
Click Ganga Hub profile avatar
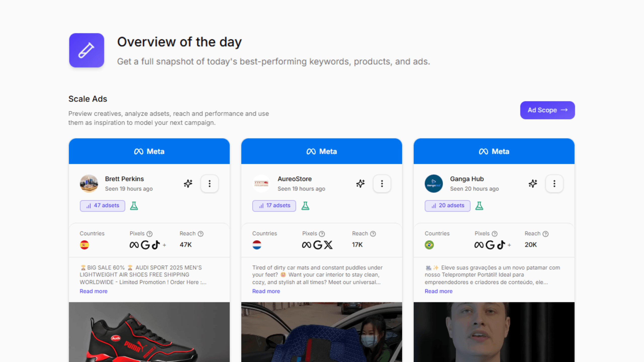(434, 184)
